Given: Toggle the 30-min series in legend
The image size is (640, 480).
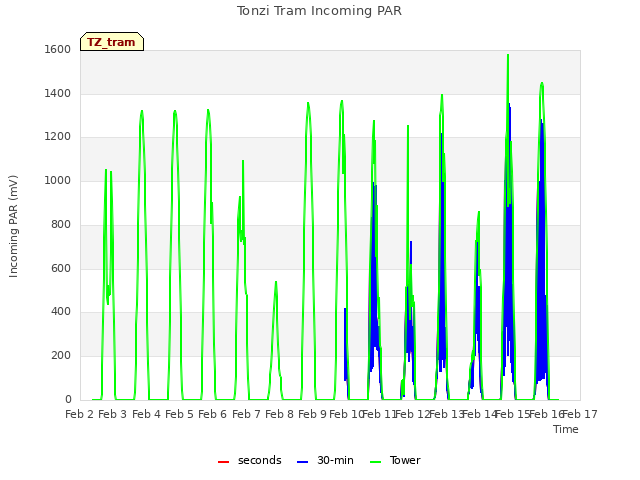Looking at the screenshot, I should click(x=325, y=460).
